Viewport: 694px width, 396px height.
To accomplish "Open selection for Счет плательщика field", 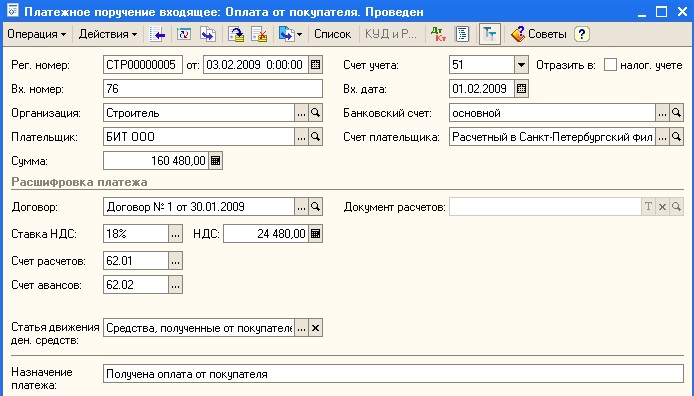I will tap(662, 137).
